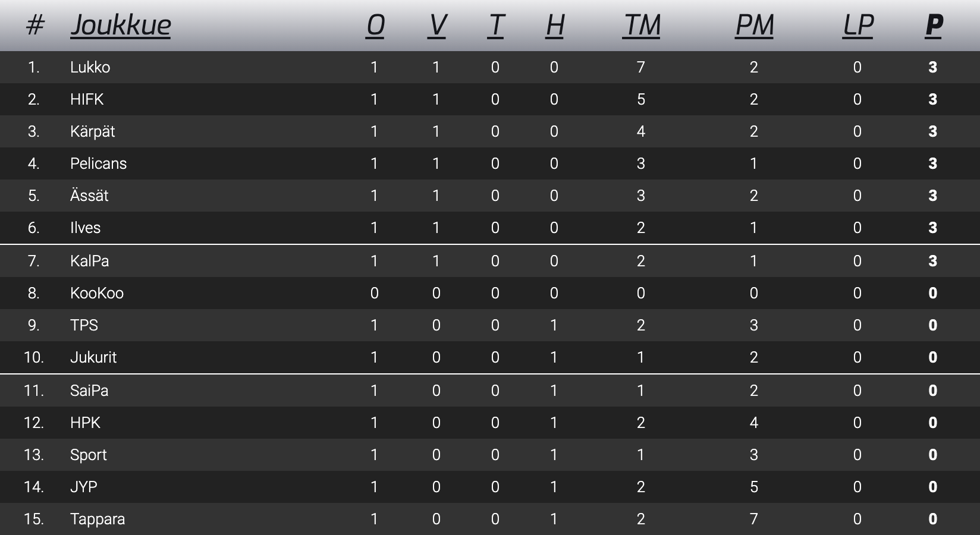Sort table by PM column header
The height and width of the screenshot is (535, 980).
tap(754, 25)
